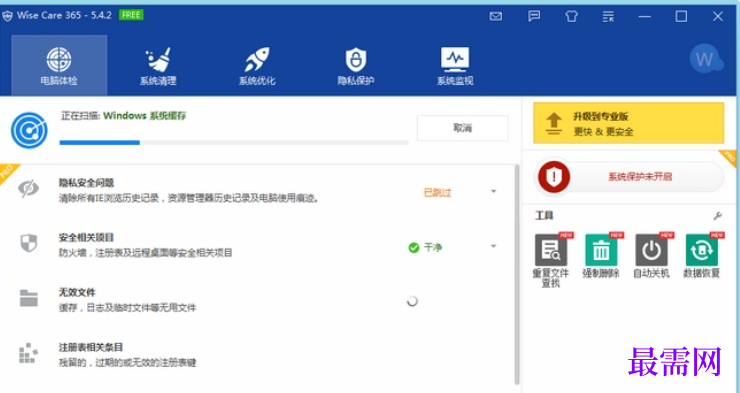Click the 无效文件 loading spinner
This screenshot has width=740, height=393.
pyautogui.click(x=412, y=301)
